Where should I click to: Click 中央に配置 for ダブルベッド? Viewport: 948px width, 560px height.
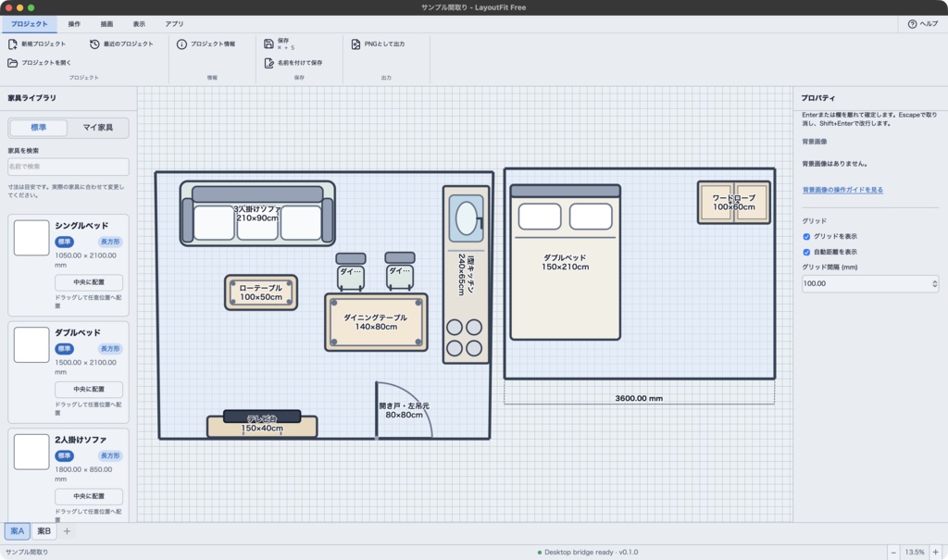(x=89, y=390)
